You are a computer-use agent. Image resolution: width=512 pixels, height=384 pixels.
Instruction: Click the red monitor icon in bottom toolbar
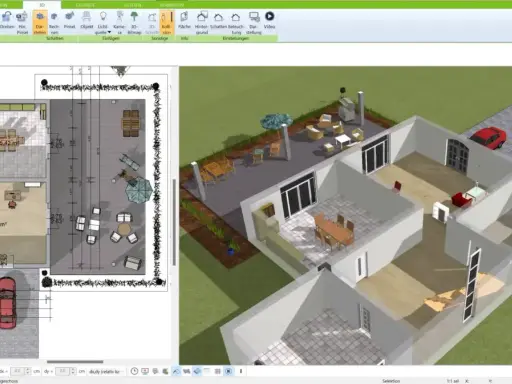click(145, 371)
